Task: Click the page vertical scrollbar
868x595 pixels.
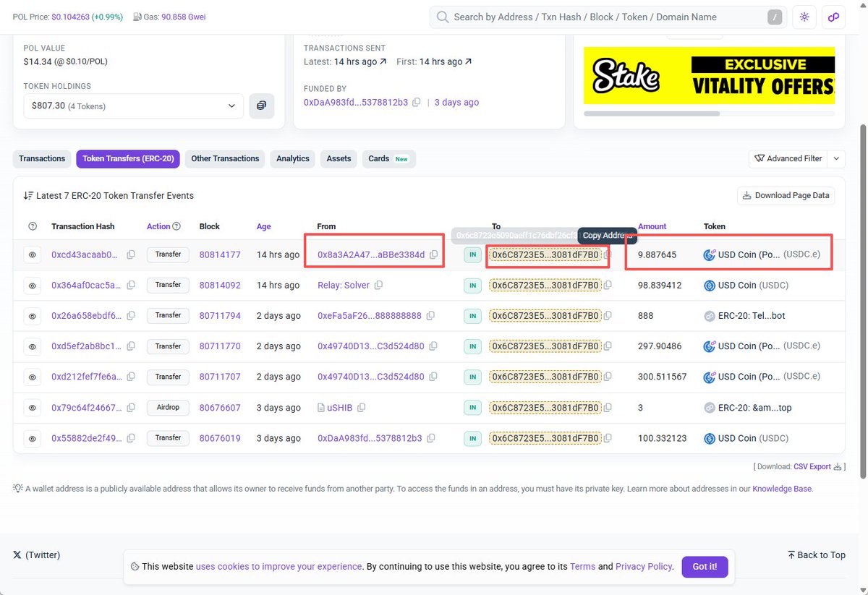Action: tap(863, 300)
